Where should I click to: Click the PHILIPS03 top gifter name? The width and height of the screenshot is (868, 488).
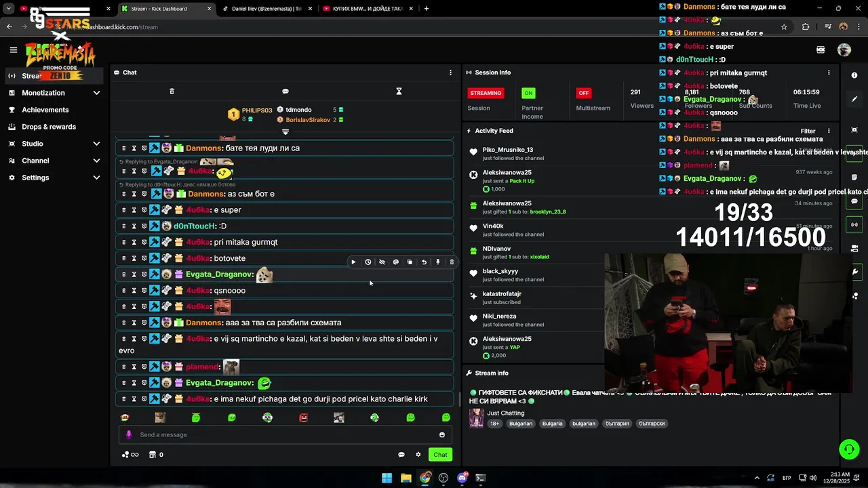click(257, 110)
